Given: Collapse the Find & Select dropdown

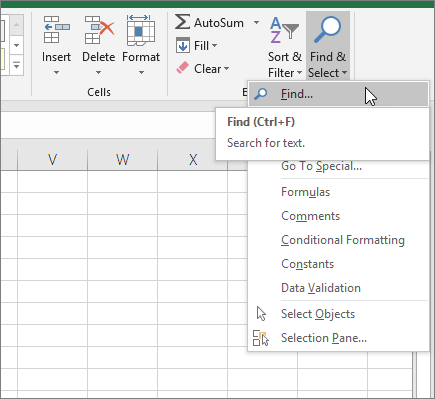Looking at the screenshot, I should point(344,73).
